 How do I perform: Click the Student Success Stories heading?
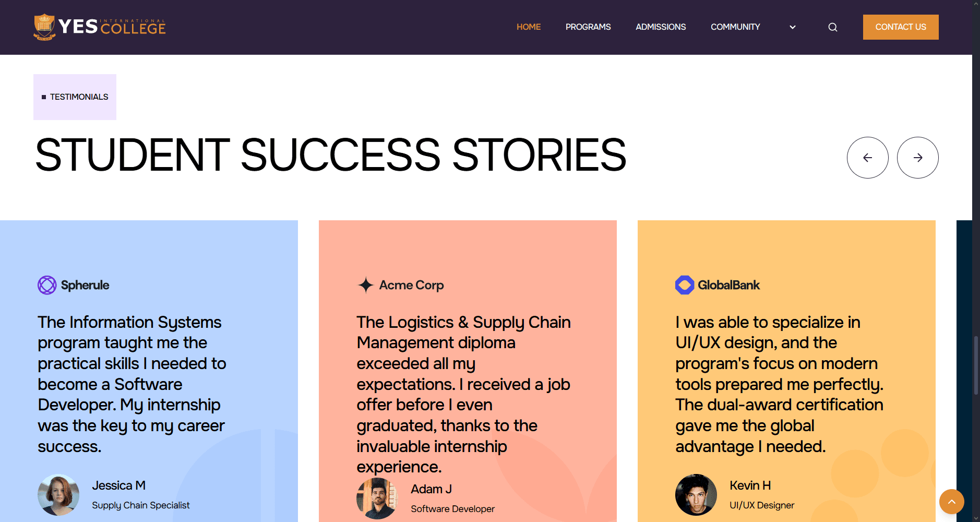coord(330,155)
